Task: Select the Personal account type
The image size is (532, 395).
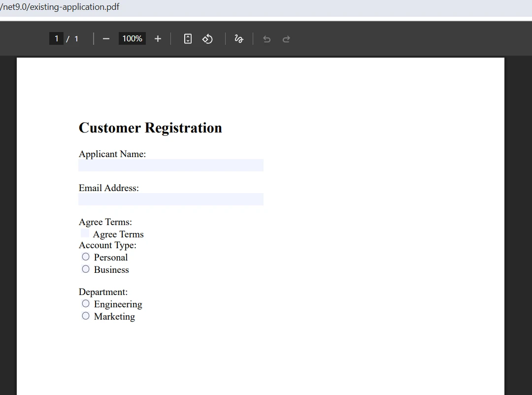Action: click(86, 257)
